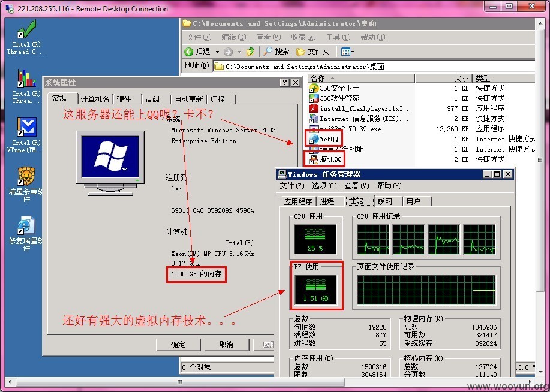Image resolution: width=550 pixels, height=392 pixels.
Task: Sort by 大小 column header
Action: coord(444,78)
